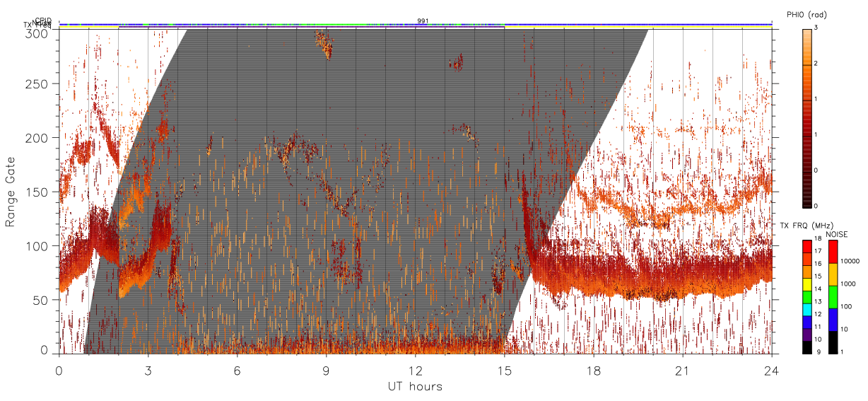The width and height of the screenshot is (868, 401).
Task: Click the green swatch of the NOISE legend
Action: coord(833,297)
